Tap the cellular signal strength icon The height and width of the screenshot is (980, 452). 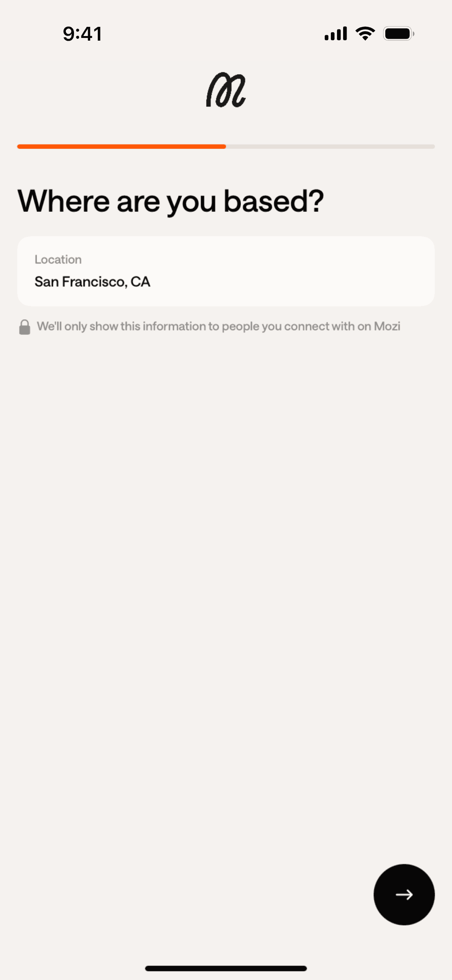[x=335, y=34]
